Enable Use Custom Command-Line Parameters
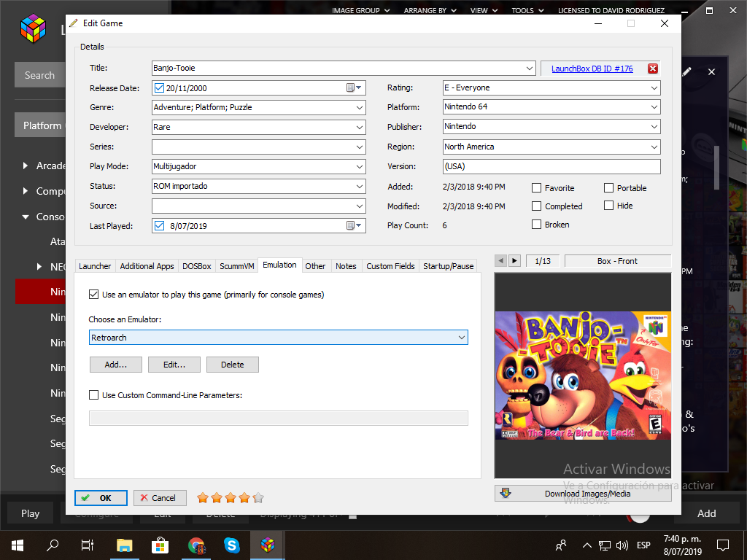Image resolution: width=747 pixels, height=560 pixels. (x=94, y=394)
